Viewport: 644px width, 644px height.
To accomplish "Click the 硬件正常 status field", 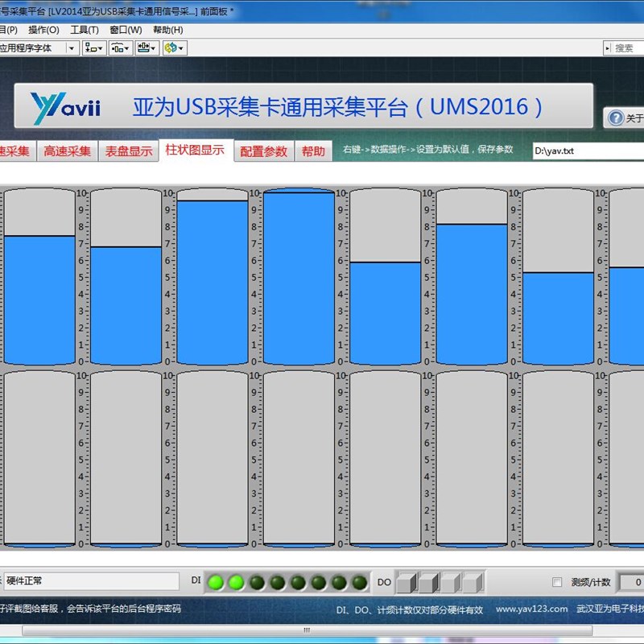I will (x=92, y=580).
